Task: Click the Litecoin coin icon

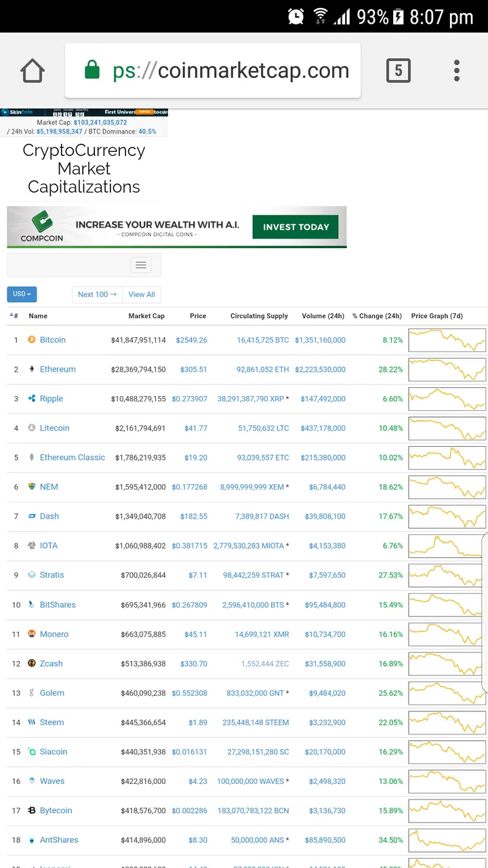Action: coord(32,428)
